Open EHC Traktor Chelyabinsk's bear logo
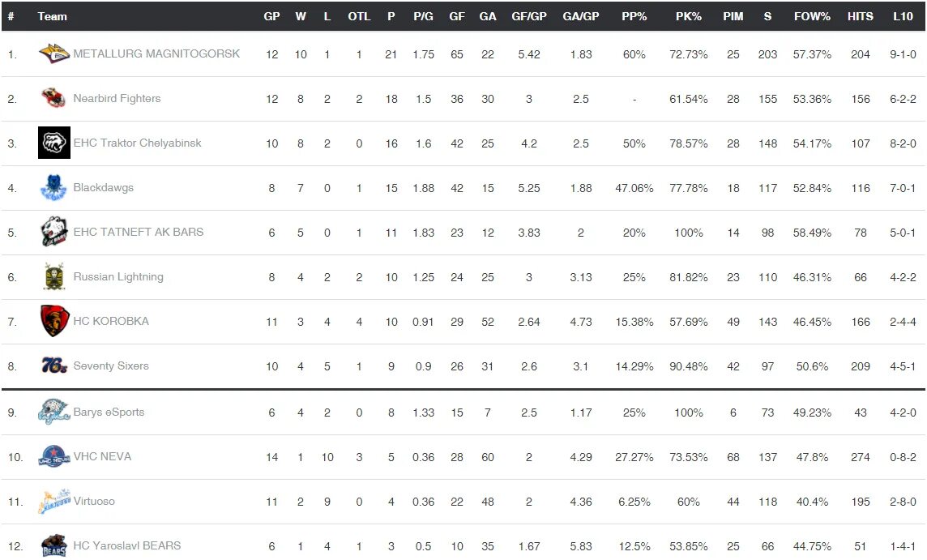This screenshot has width=927, height=560. click(53, 143)
